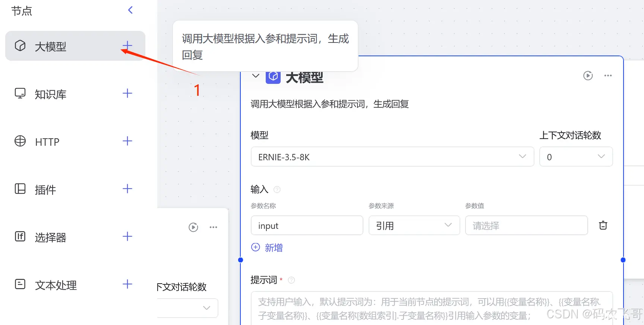This screenshot has width=644, height=325.
Task: Click the blue 大模型 cube icon in card header
Action: pos(273,76)
